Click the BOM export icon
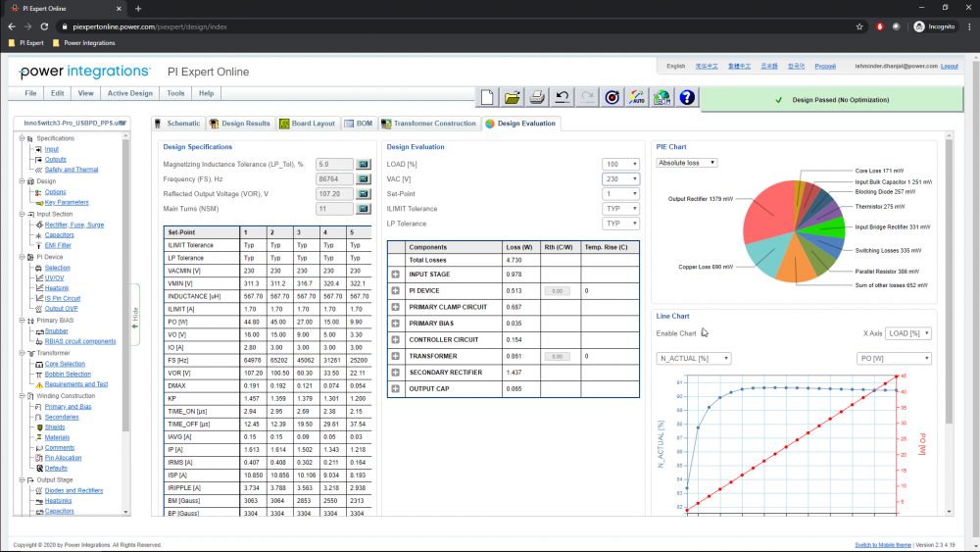The image size is (980, 552). (x=661, y=97)
